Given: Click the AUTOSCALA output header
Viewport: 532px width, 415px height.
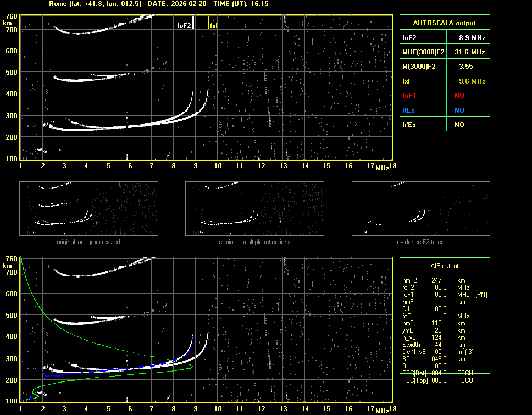Looking at the screenshot, I should pyautogui.click(x=445, y=23).
